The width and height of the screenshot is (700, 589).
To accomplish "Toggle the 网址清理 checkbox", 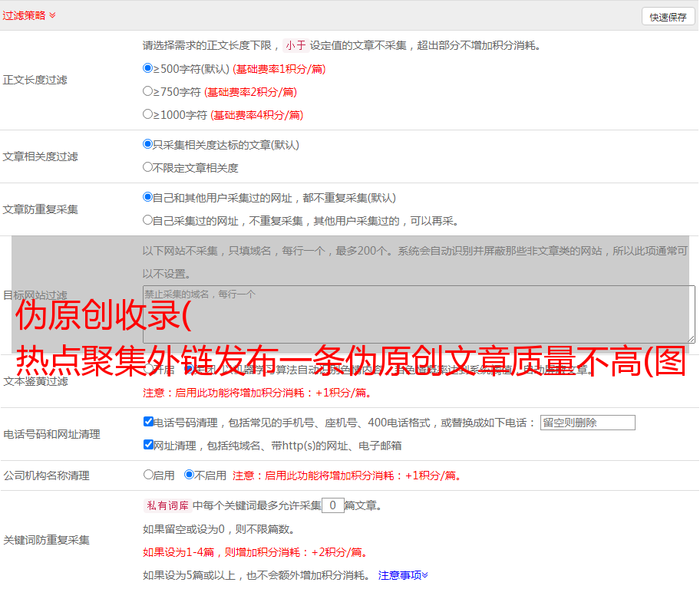I will click(148, 445).
